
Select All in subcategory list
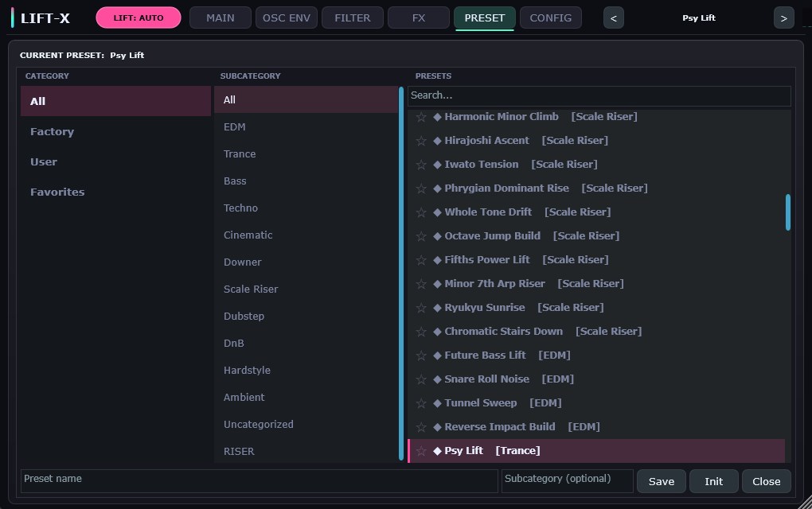[x=306, y=100]
